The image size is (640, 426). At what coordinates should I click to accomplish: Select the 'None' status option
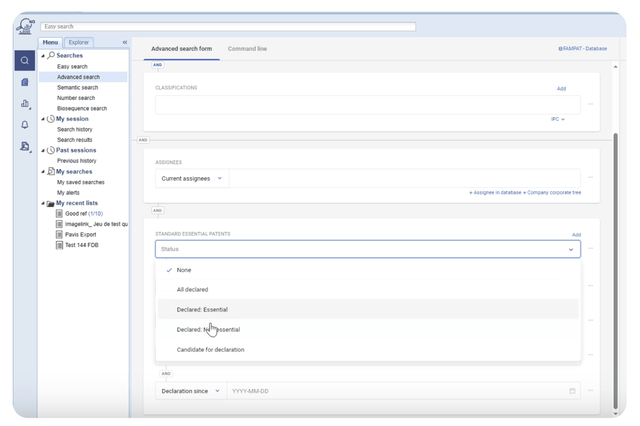coord(184,270)
